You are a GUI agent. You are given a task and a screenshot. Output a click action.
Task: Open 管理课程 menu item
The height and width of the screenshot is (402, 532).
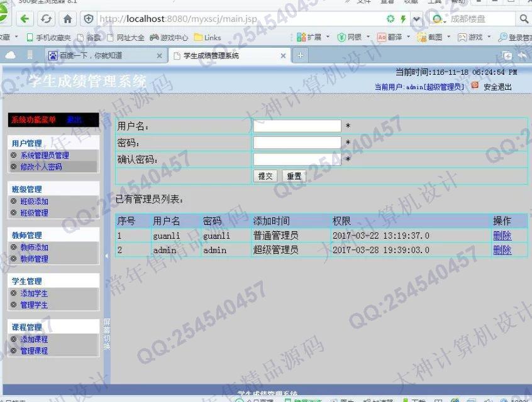(34, 351)
